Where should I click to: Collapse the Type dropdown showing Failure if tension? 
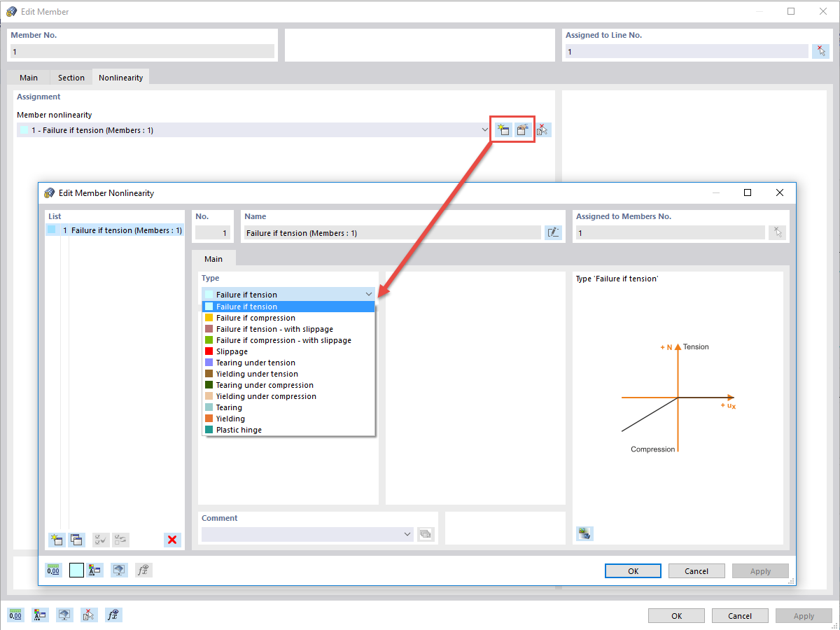click(x=369, y=295)
